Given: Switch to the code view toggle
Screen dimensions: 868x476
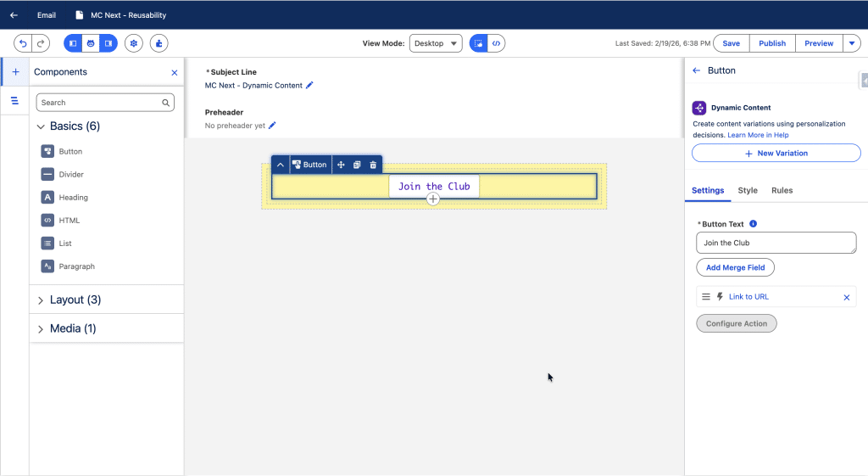Looking at the screenshot, I should tap(497, 43).
